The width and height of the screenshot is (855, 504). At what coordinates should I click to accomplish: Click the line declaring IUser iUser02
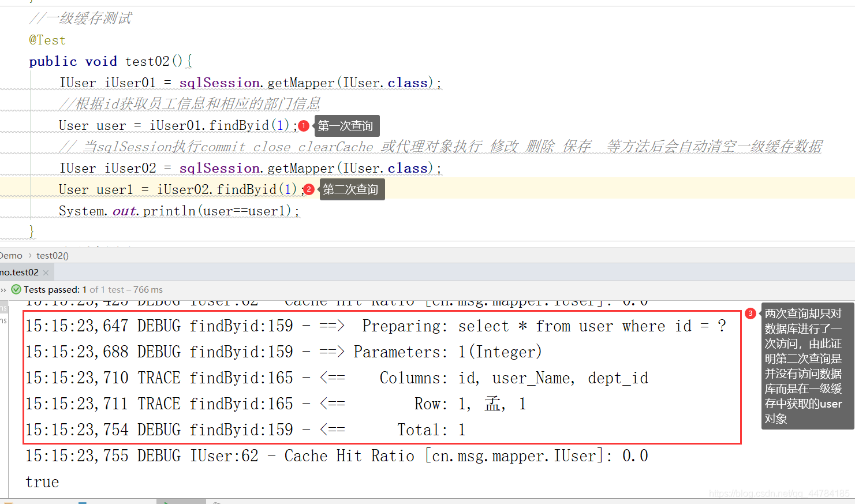click(251, 168)
